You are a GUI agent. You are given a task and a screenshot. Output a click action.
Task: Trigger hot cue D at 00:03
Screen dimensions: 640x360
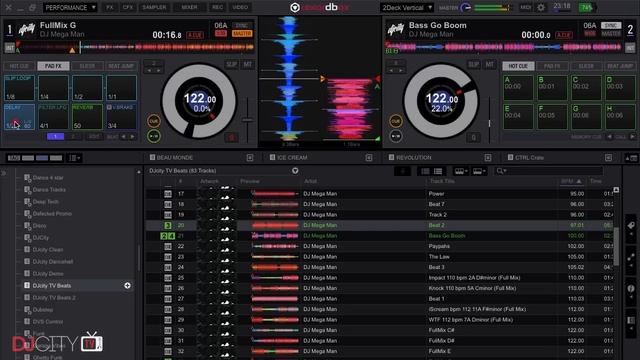point(620,87)
